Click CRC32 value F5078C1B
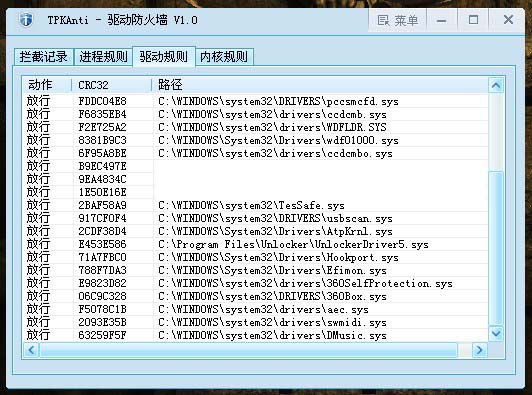 point(102,309)
